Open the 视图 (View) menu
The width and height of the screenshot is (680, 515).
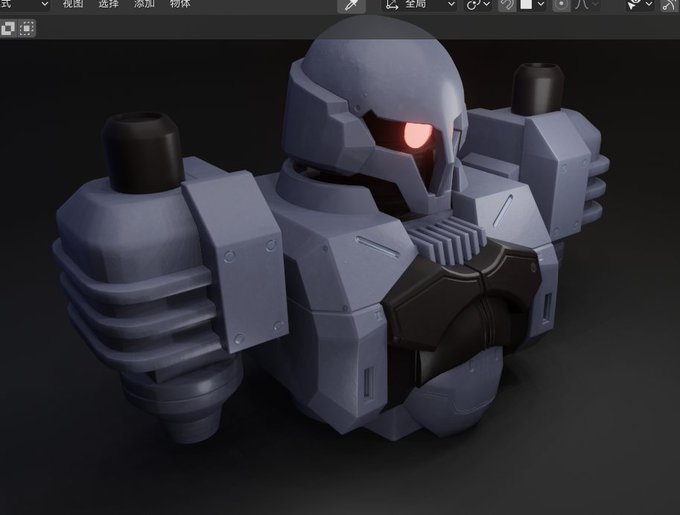point(73,4)
